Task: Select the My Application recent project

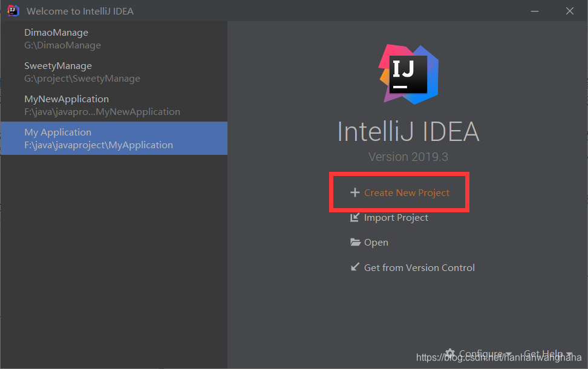Action: [x=114, y=138]
